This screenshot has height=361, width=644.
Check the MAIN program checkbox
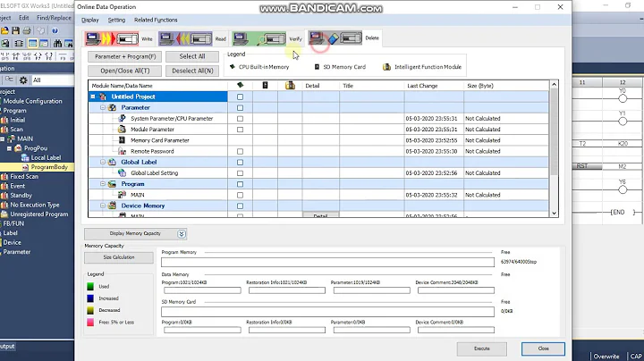tap(240, 196)
